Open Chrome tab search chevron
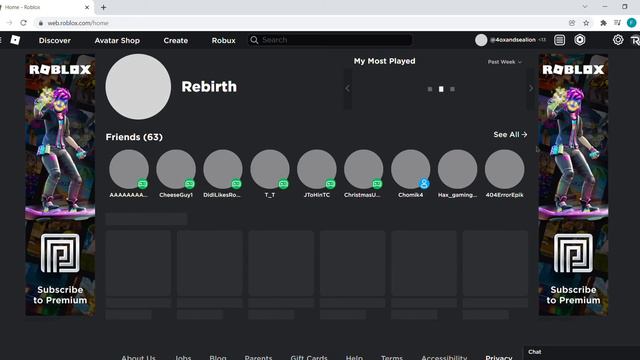 [585, 7]
